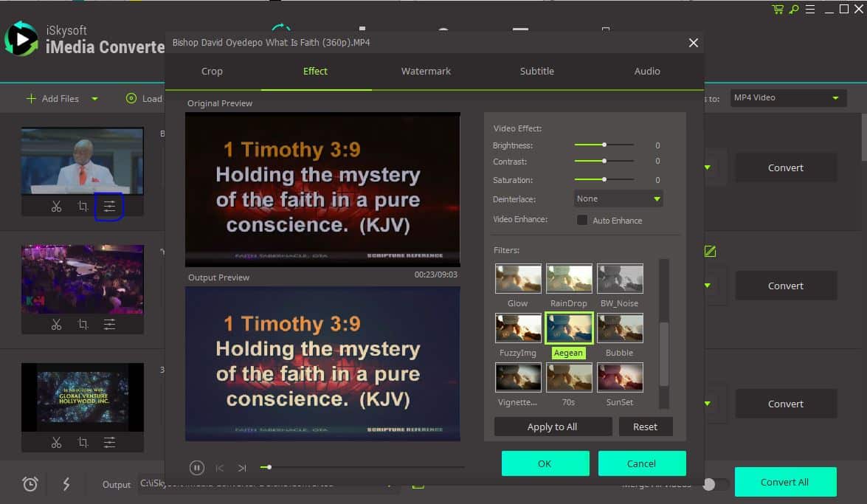Screen dimensions: 867x504
Task: Select the scissors trim icon under the first video
Action: pyautogui.click(x=56, y=207)
